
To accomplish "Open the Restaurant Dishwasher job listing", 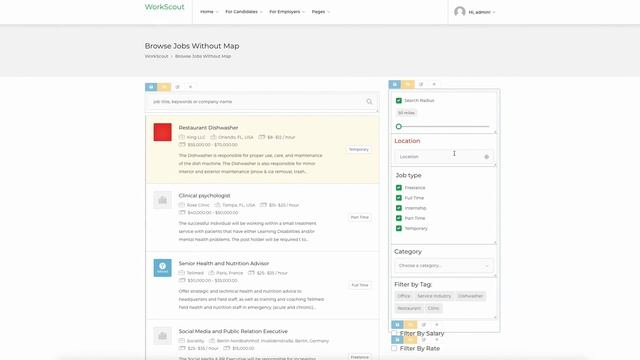I will (208, 128).
